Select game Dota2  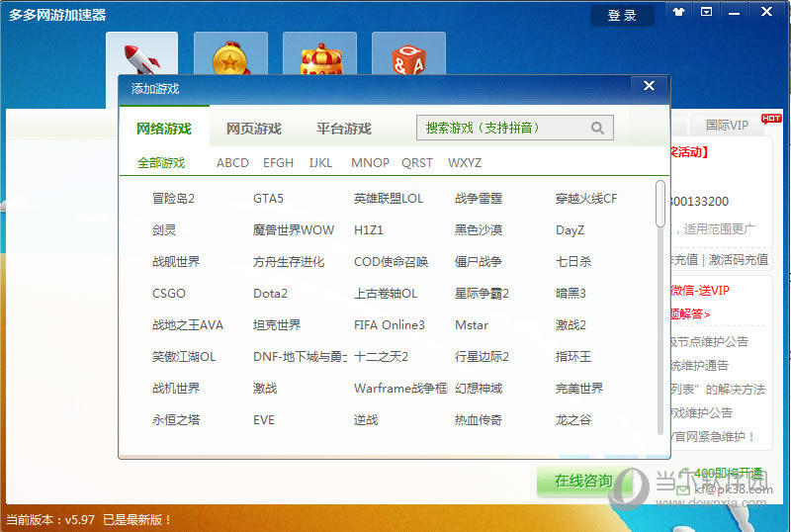tap(270, 294)
